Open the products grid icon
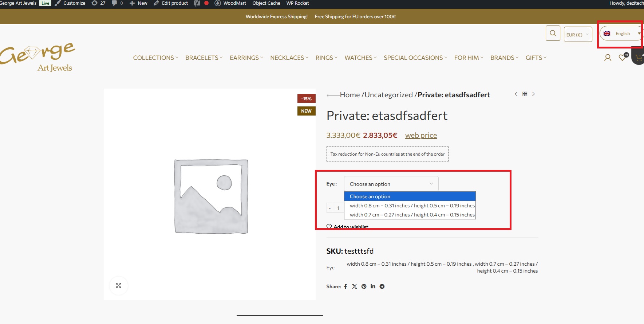 pos(525,94)
